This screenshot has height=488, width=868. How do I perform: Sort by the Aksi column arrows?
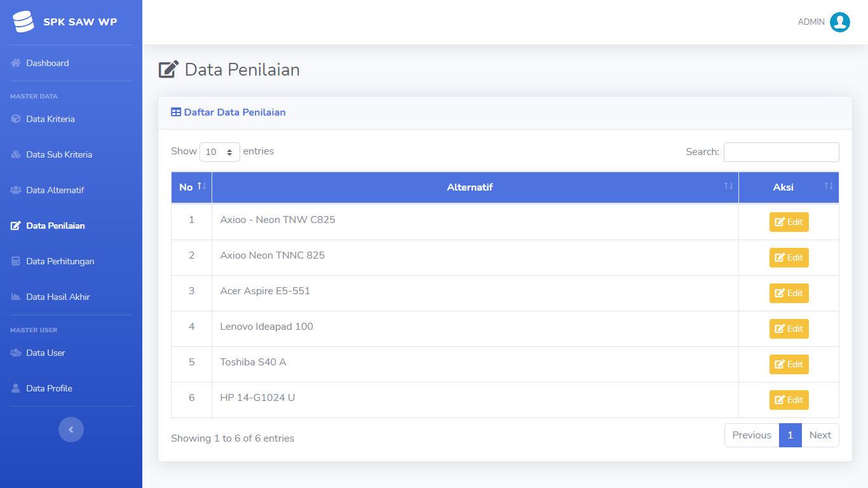click(829, 186)
